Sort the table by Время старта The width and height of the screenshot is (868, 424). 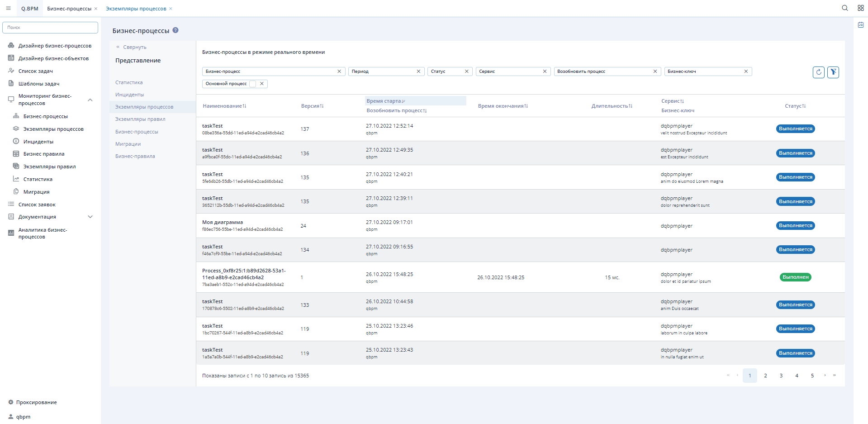click(x=385, y=101)
